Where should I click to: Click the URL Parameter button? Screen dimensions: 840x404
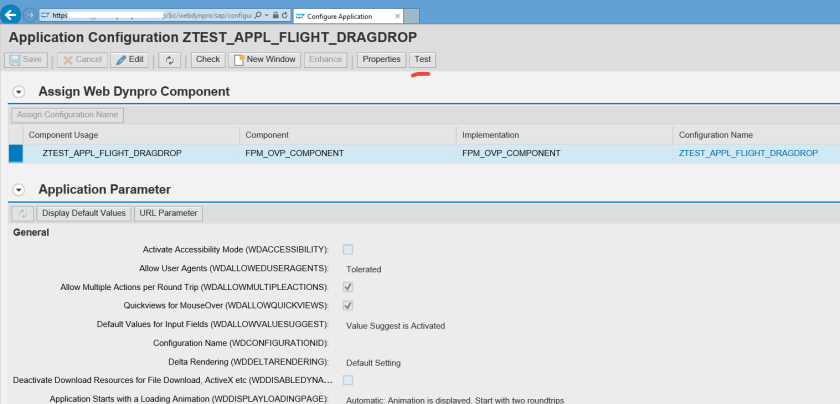pos(168,213)
